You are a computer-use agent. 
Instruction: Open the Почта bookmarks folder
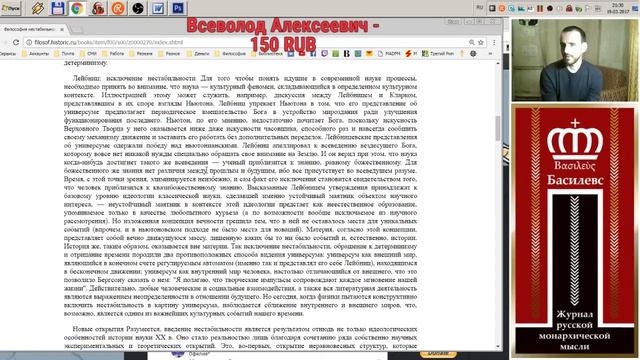click(64, 53)
